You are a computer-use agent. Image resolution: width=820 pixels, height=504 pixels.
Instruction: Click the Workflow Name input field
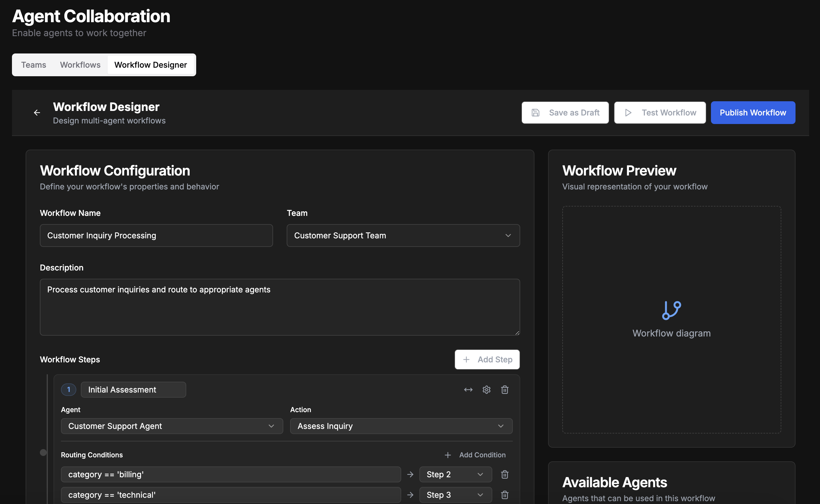point(156,235)
